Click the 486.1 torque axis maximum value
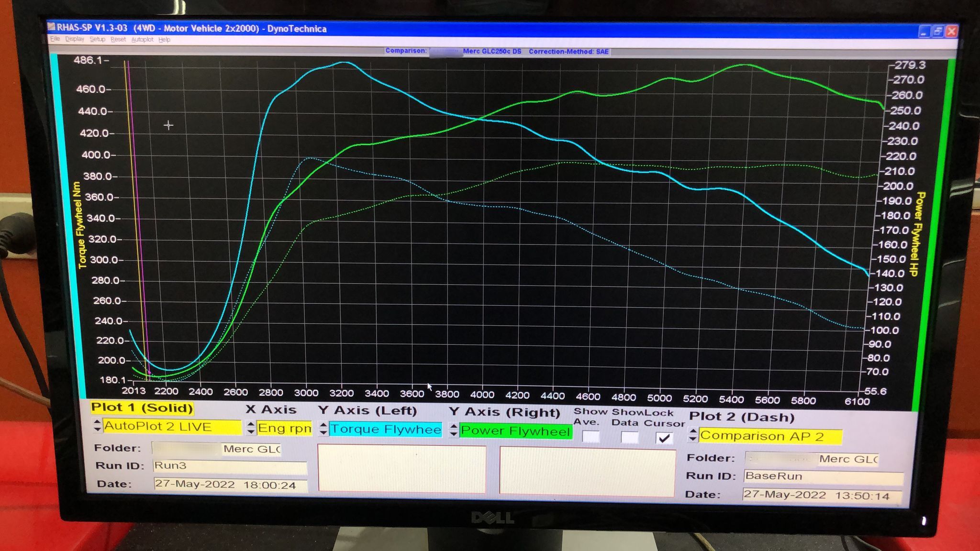 [x=88, y=60]
